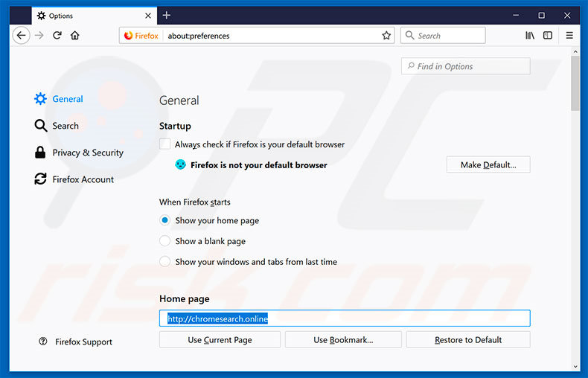
Task: Click the Startup heading text
Action: [175, 126]
